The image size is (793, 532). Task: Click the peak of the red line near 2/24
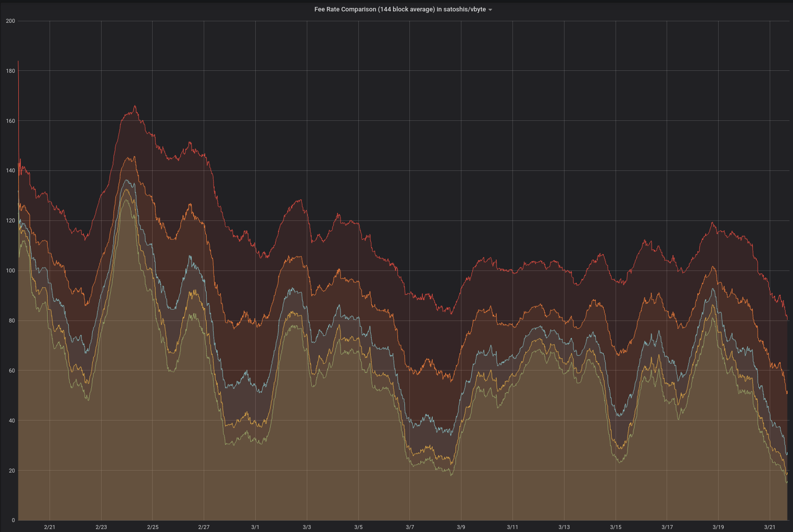click(135, 105)
